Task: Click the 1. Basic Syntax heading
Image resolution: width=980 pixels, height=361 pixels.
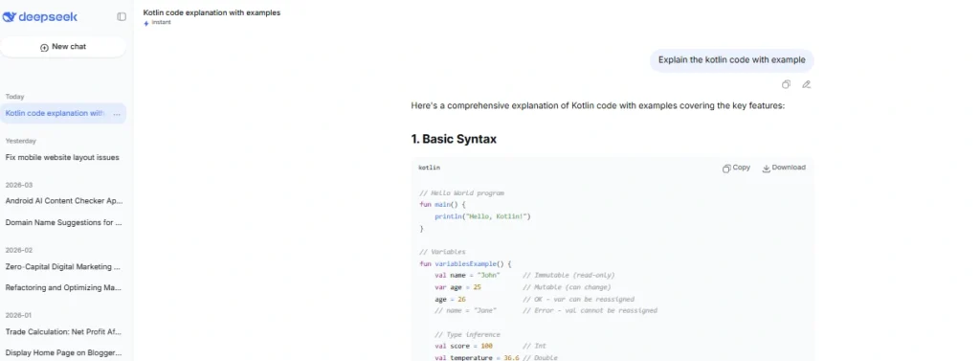Action: (454, 140)
